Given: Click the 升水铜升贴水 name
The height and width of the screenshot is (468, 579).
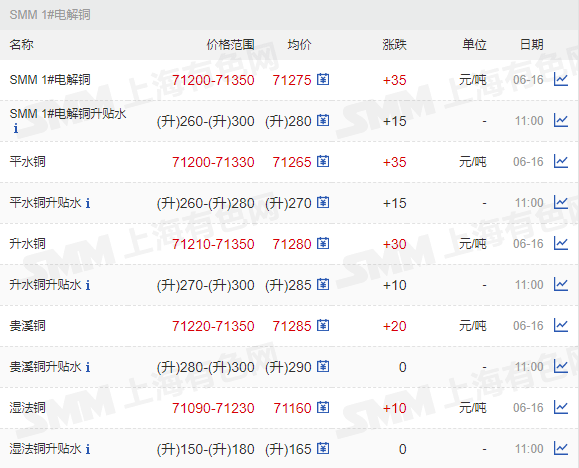Looking at the screenshot, I should pyautogui.click(x=45, y=285).
